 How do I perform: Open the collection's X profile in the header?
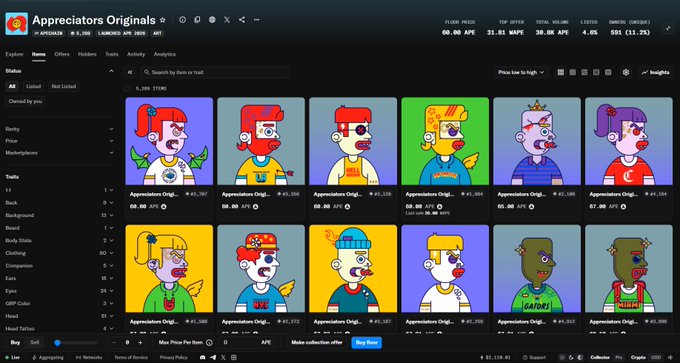click(x=227, y=20)
